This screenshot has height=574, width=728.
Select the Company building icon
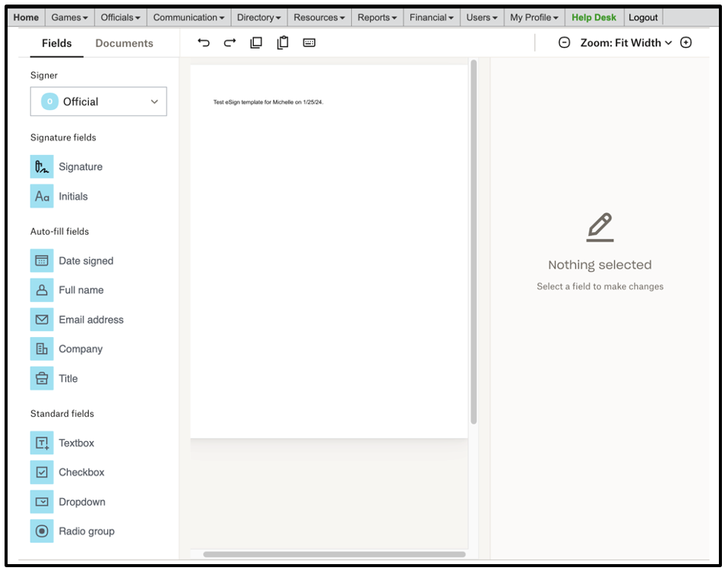(x=42, y=349)
